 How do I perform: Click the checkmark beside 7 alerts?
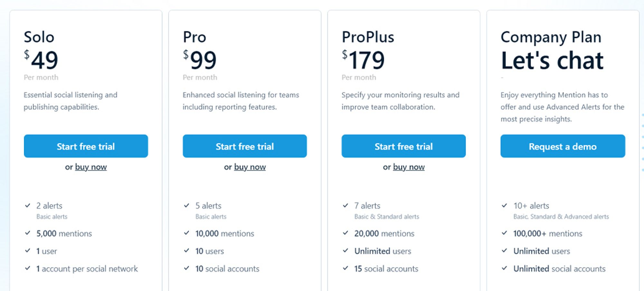(x=346, y=205)
